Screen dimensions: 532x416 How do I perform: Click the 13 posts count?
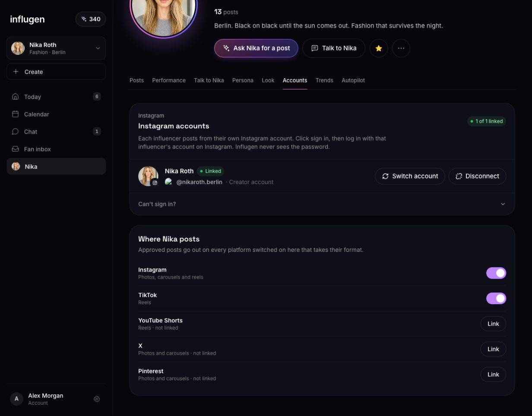click(226, 12)
